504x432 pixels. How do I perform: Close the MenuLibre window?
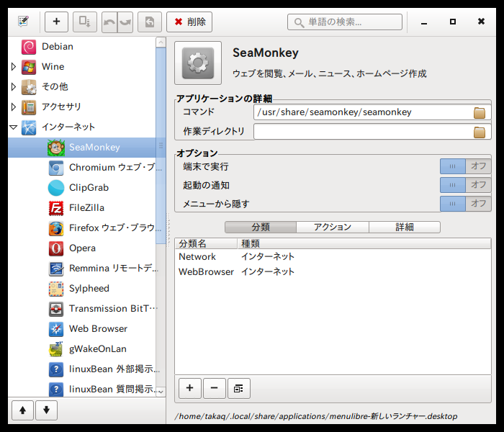coord(481,22)
